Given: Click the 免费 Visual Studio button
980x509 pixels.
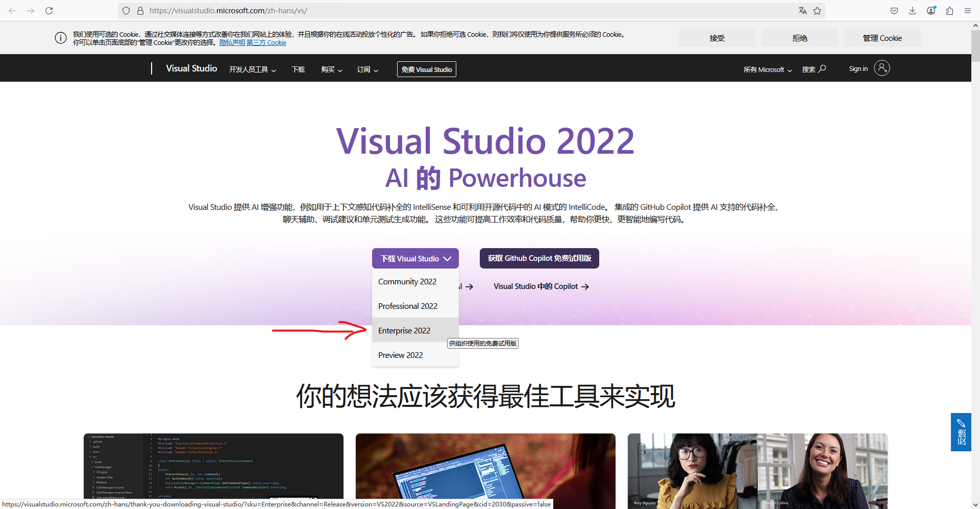Looking at the screenshot, I should [x=427, y=69].
